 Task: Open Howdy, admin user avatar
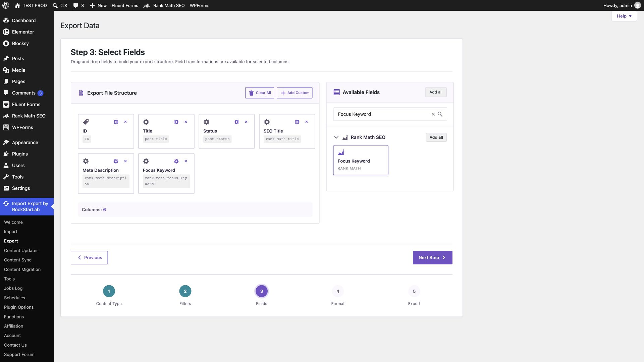[x=638, y=5]
